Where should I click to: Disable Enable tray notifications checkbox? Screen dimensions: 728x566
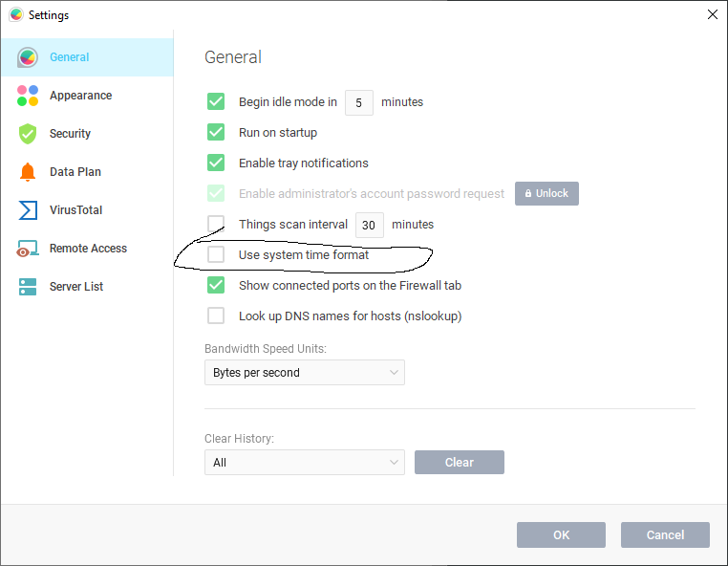click(x=217, y=163)
